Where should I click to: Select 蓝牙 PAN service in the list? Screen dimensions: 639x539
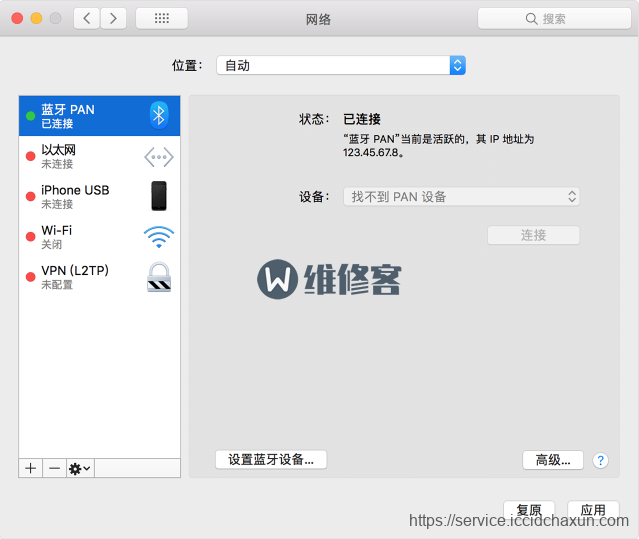[x=99, y=116]
